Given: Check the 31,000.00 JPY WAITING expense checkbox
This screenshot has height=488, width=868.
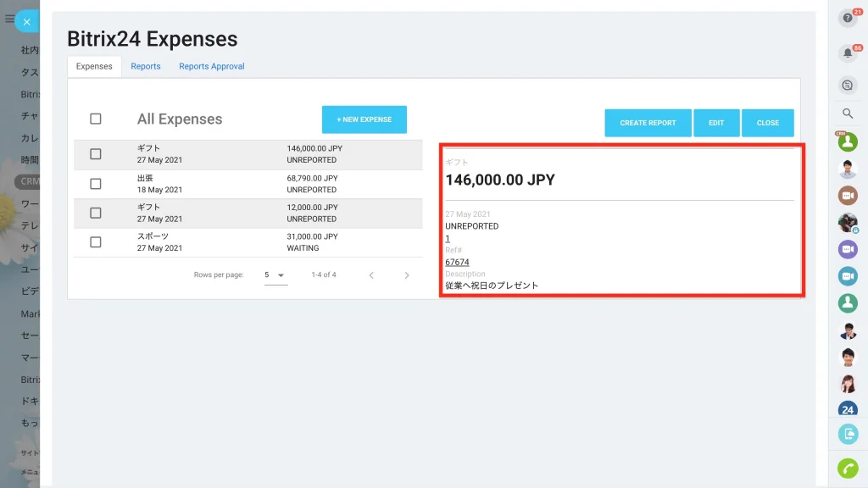Looking at the screenshot, I should click(x=96, y=242).
